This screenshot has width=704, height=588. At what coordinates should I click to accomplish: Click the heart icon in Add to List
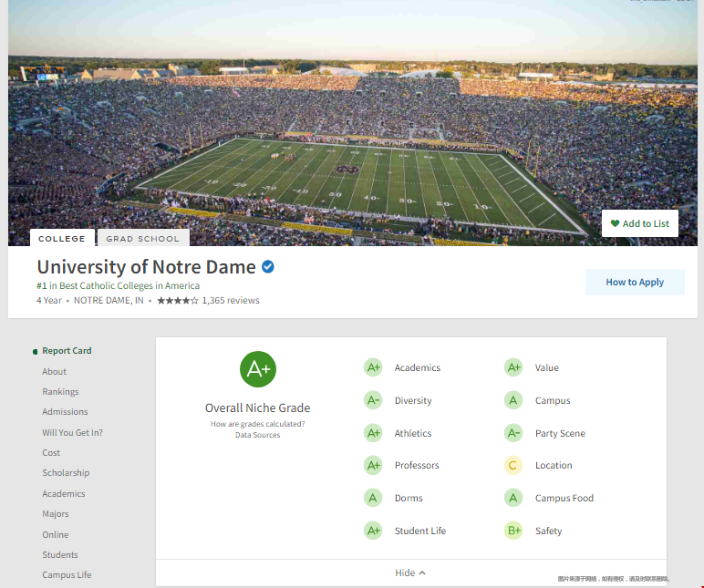click(615, 223)
